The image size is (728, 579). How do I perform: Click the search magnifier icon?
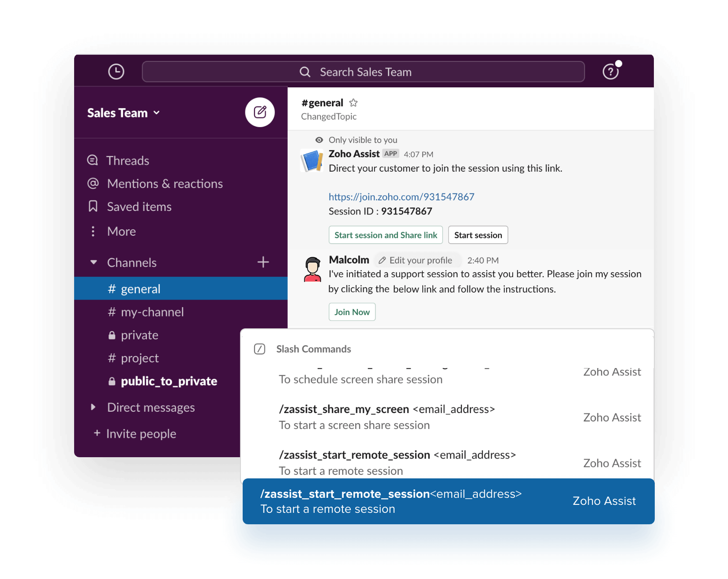click(x=305, y=72)
